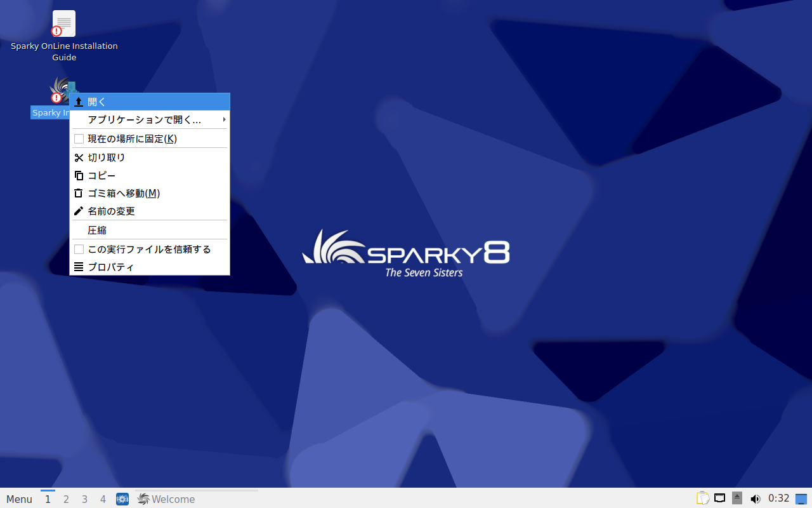
Task: Choose コピー from the context menu
Action: tap(150, 175)
